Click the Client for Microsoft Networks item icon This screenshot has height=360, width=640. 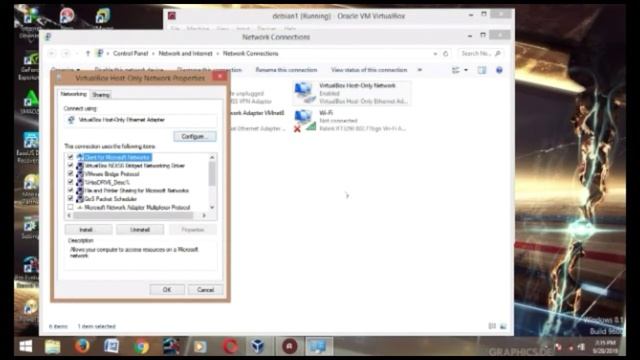click(x=80, y=157)
